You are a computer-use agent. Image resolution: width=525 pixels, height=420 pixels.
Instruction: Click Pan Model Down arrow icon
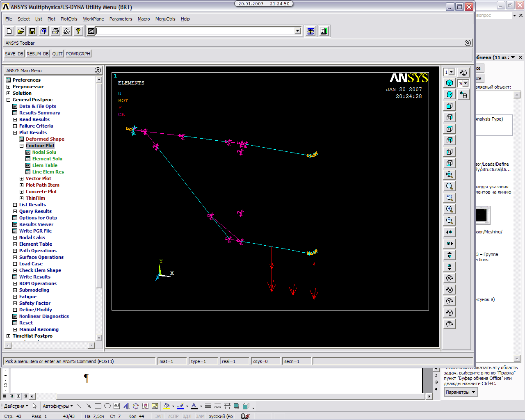(450, 267)
